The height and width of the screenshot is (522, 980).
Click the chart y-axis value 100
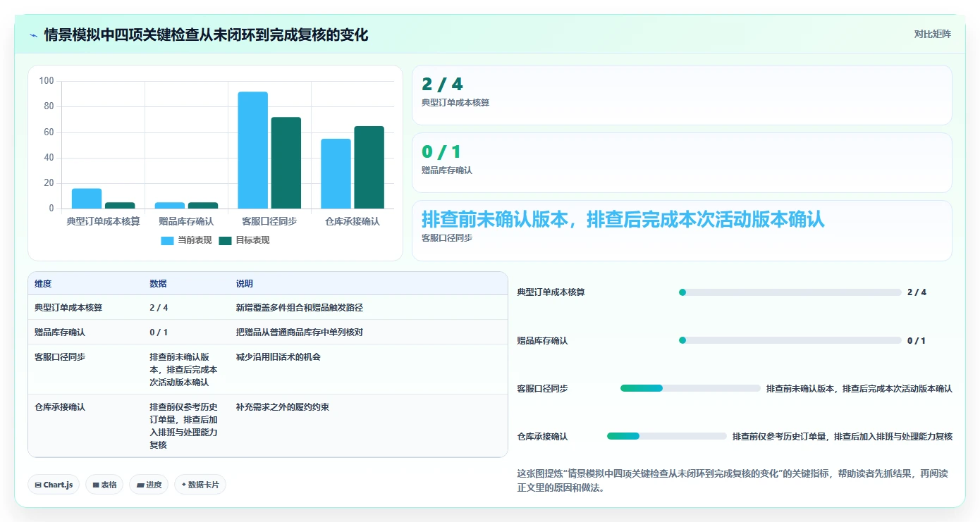tap(47, 81)
